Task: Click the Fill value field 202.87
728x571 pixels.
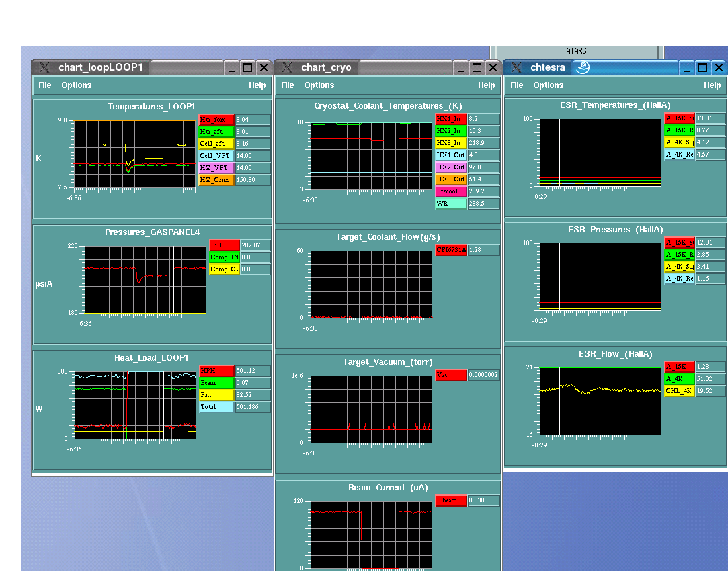Action: pos(255,245)
